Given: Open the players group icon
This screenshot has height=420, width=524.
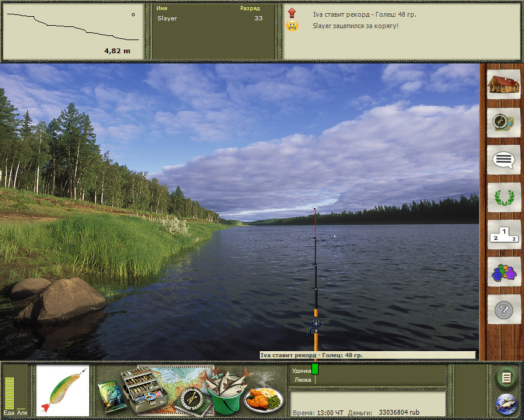Looking at the screenshot, I should coord(503,272).
